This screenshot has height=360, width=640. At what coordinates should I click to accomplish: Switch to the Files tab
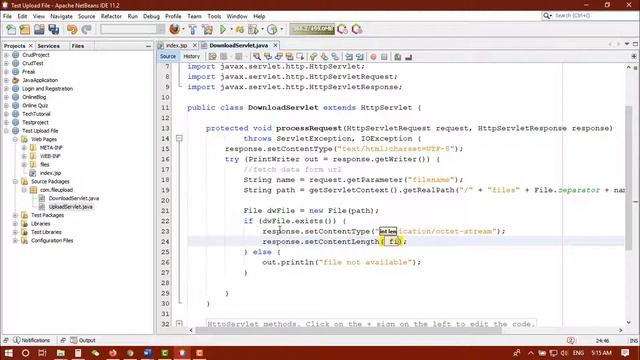point(78,46)
